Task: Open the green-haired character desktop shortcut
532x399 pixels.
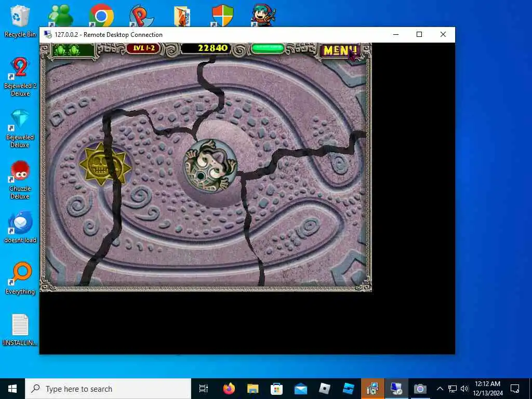Action: tap(263, 15)
